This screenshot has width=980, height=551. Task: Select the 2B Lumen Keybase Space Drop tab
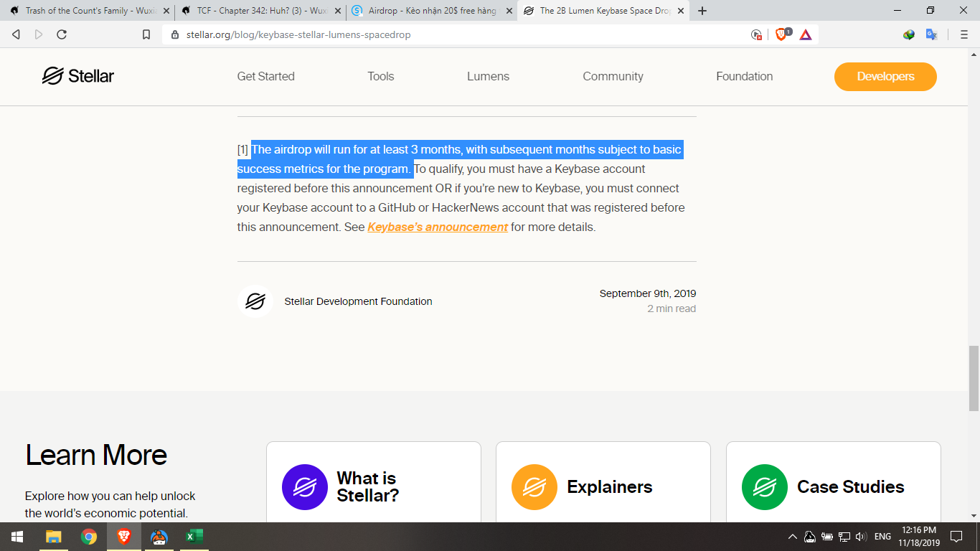coord(603,11)
